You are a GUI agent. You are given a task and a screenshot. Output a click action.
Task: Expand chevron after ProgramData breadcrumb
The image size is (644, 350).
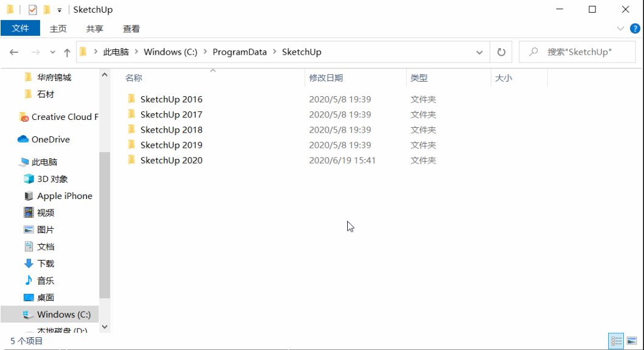click(x=274, y=52)
